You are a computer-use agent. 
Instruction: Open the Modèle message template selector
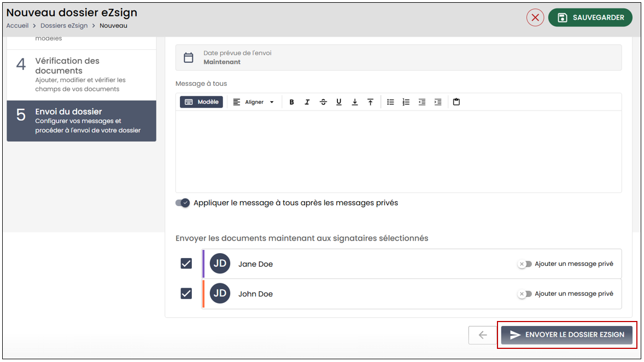201,102
